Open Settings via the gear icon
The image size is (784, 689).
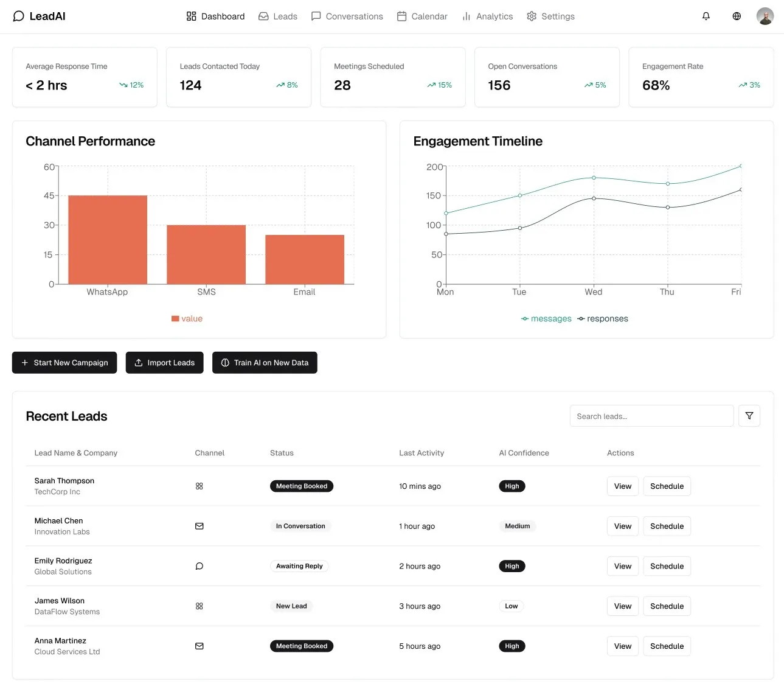click(531, 16)
